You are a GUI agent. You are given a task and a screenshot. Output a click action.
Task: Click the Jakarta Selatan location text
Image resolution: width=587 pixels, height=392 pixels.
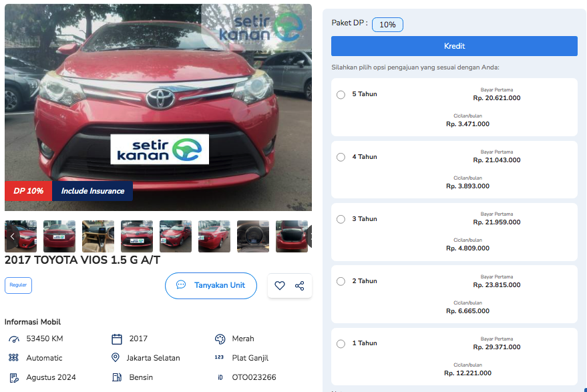[153, 358]
